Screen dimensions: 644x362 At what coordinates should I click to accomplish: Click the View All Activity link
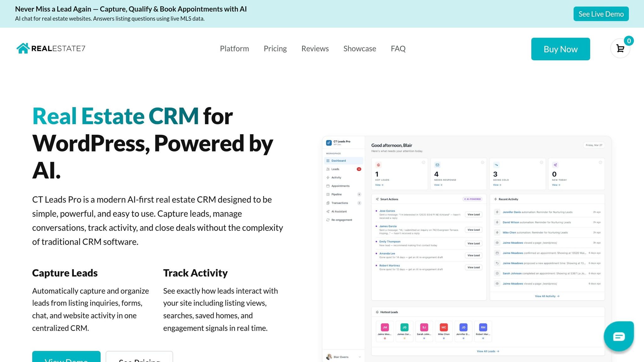click(x=547, y=296)
